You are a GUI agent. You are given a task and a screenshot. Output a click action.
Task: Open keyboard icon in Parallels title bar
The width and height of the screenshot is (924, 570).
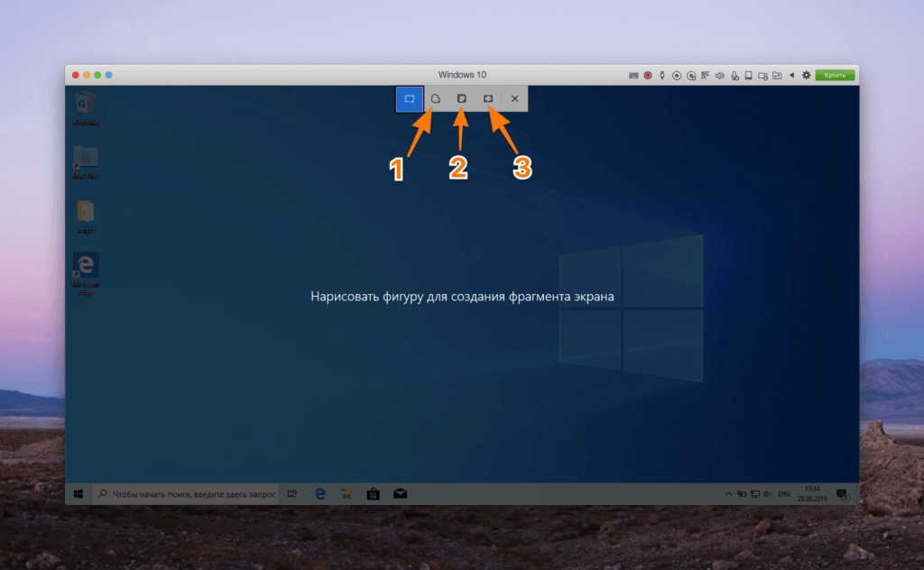pyautogui.click(x=633, y=76)
